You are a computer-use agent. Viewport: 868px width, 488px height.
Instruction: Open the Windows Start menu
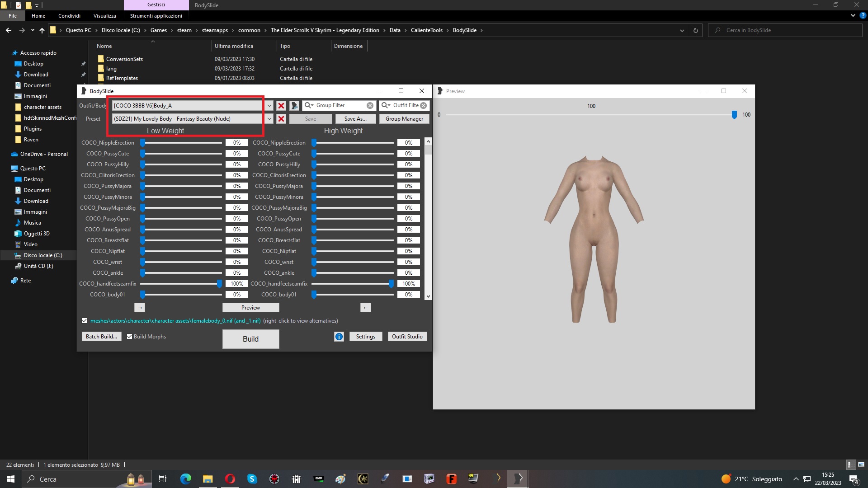(11, 479)
